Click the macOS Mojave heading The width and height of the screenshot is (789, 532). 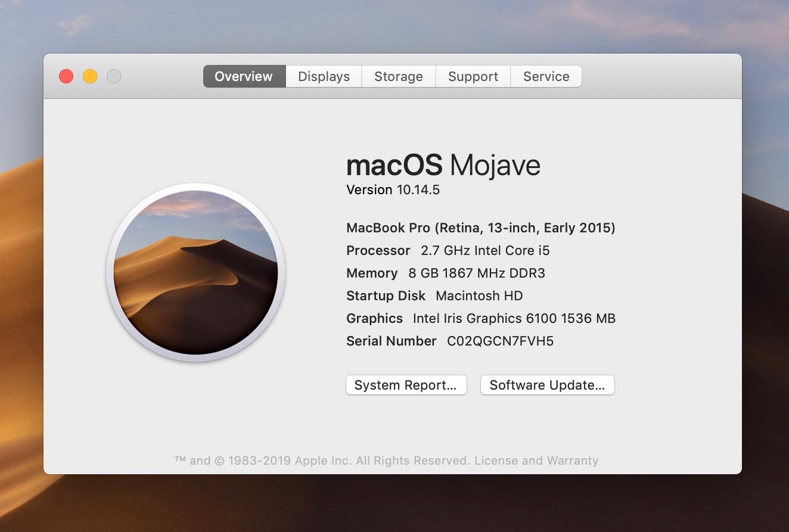[x=443, y=165]
